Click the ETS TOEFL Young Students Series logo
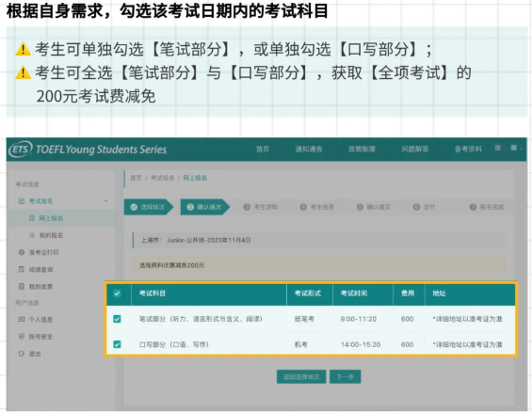The image size is (532, 412). [x=89, y=149]
